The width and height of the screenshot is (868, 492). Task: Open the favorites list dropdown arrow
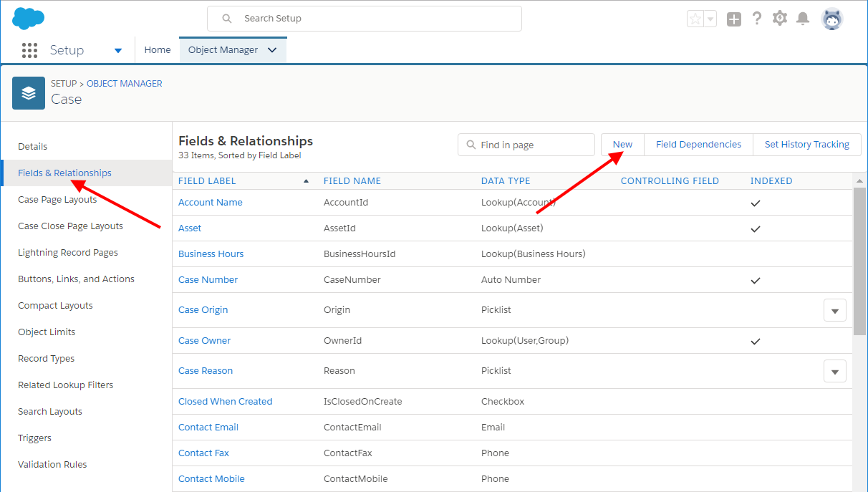point(710,19)
